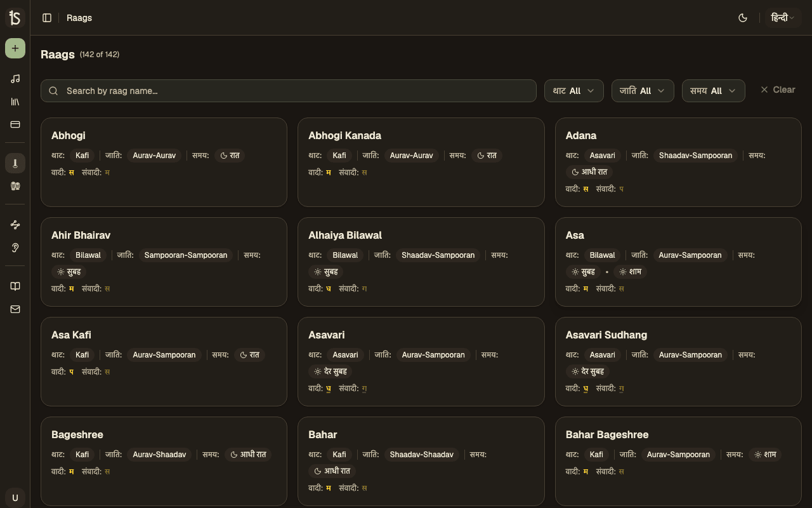Screen dimensions: 812x508
Task: Click the green plus create button
Action: tap(15, 48)
